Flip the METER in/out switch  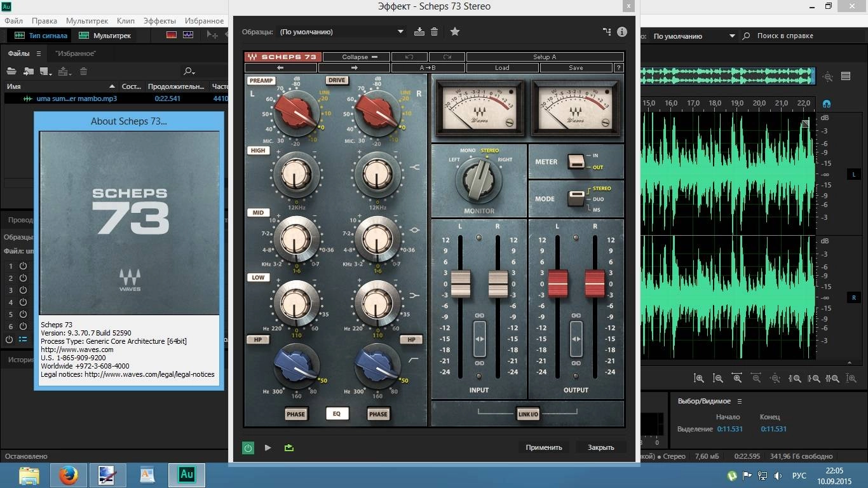pos(576,161)
